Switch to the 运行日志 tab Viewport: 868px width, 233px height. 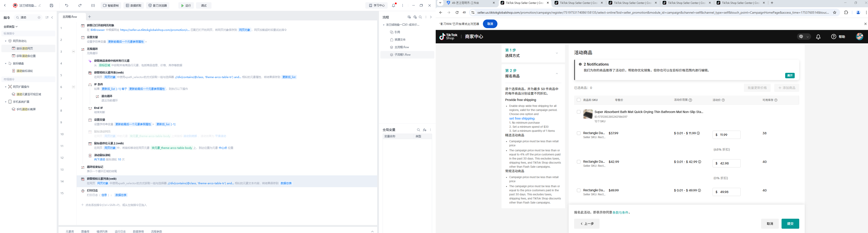[120, 231]
